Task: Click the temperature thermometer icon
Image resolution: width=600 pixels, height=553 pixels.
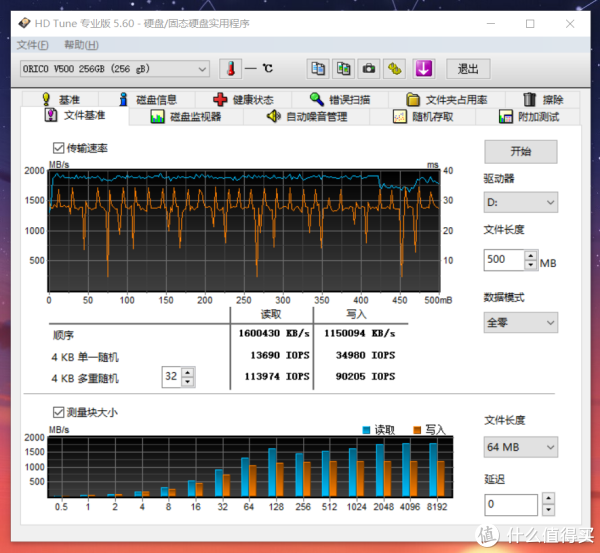Action: coord(230,69)
